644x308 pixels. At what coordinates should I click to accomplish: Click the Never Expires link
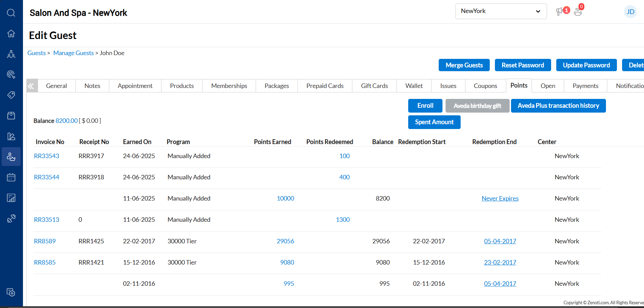click(x=500, y=198)
